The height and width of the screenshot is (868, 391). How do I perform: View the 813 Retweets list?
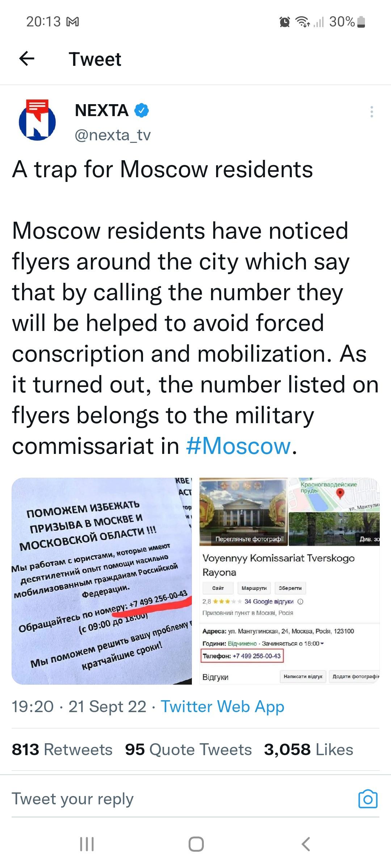[62, 750]
